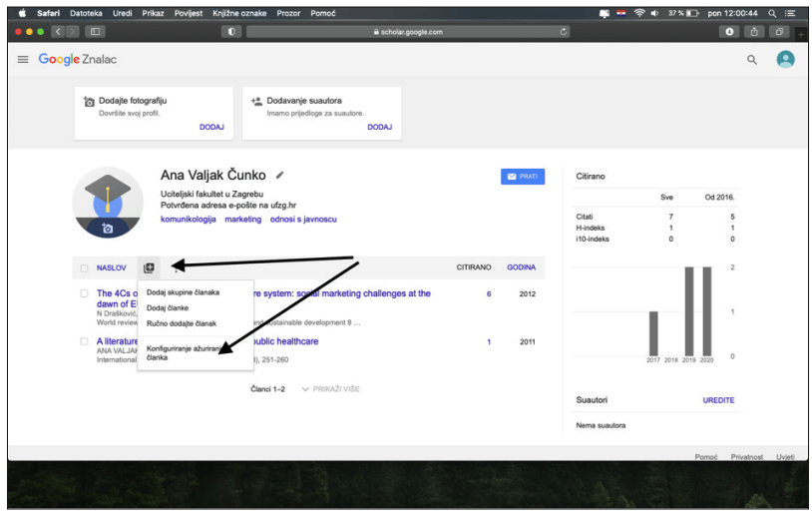Screen dimensions: 812x518
Task: Open the user account avatar
Action: tap(785, 60)
